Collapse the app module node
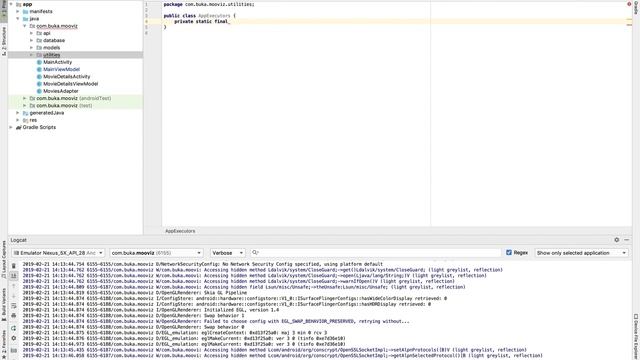 (11, 4)
